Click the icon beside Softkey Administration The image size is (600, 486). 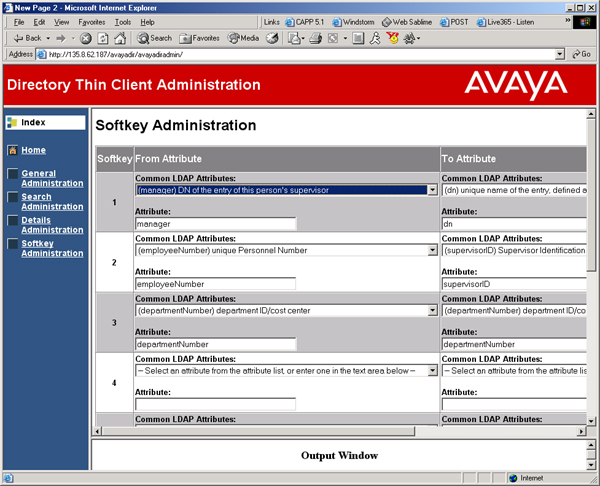[x=13, y=244]
